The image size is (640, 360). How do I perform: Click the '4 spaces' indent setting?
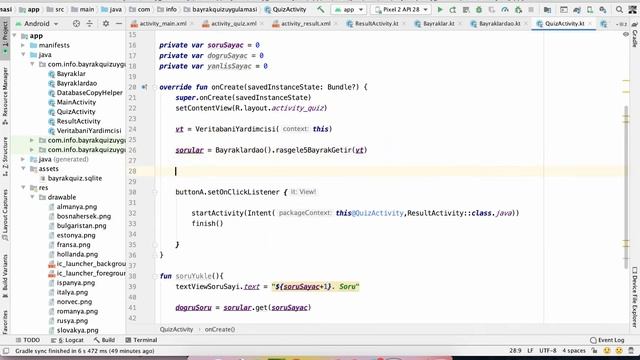[574, 351]
